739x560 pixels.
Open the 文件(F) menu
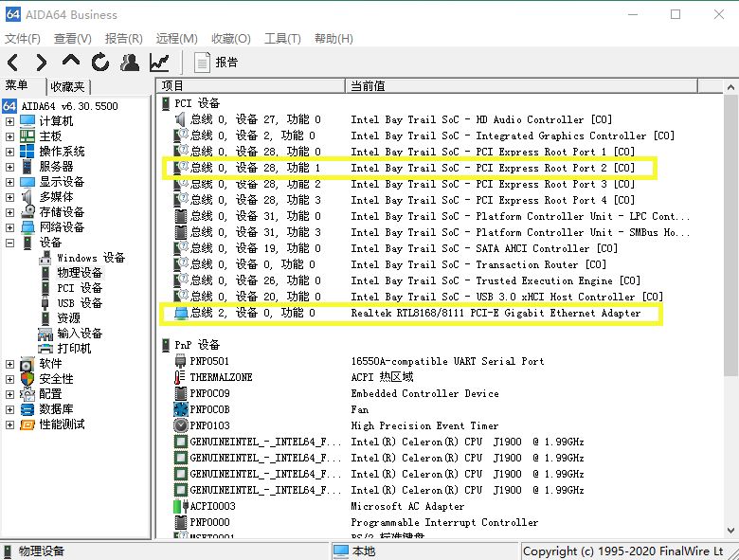coord(22,38)
